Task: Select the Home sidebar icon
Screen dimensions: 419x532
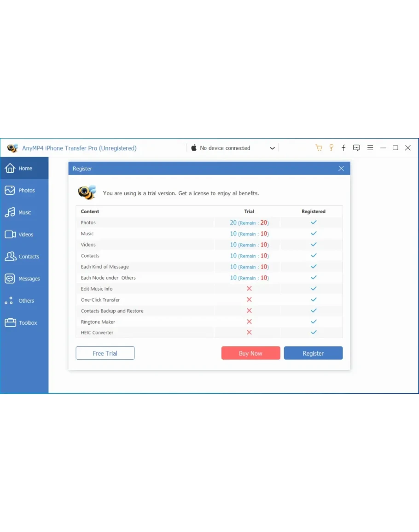Action: (x=10, y=168)
